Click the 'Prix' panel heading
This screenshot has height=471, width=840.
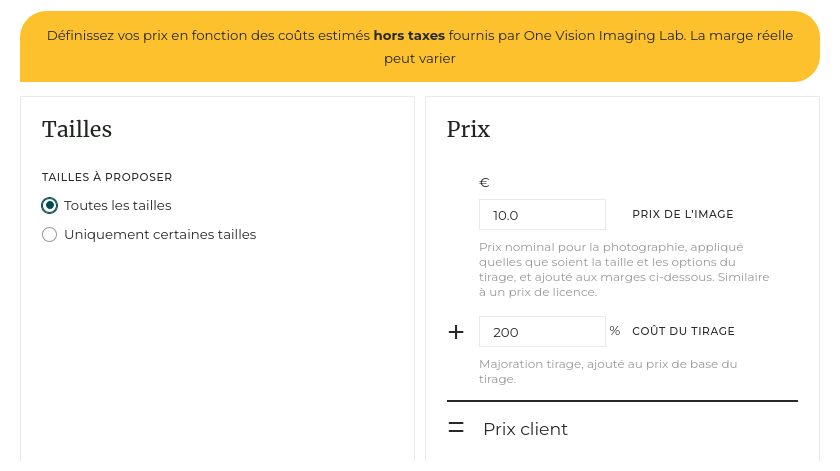[468, 129]
